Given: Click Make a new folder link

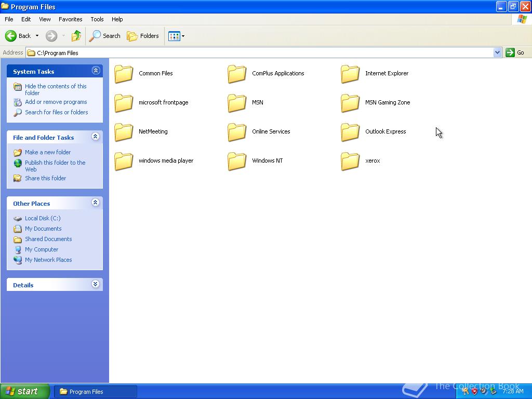Looking at the screenshot, I should (48, 152).
